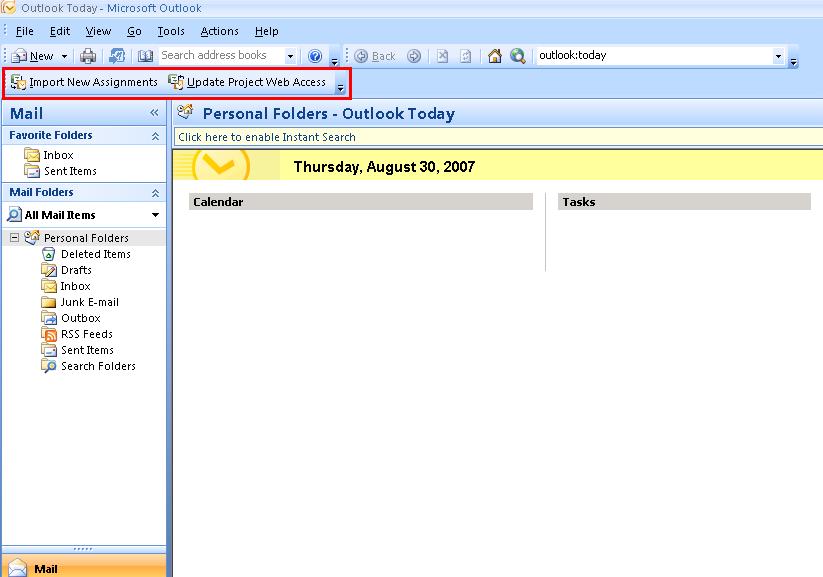Viewport: 823px width, 577px height.
Task: Click Update Project Web Access label
Action: [x=257, y=82]
